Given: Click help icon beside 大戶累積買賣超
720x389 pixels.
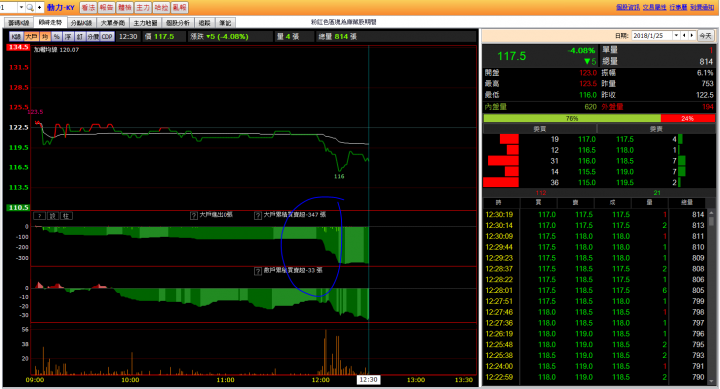Looking at the screenshot, I should [x=258, y=215].
